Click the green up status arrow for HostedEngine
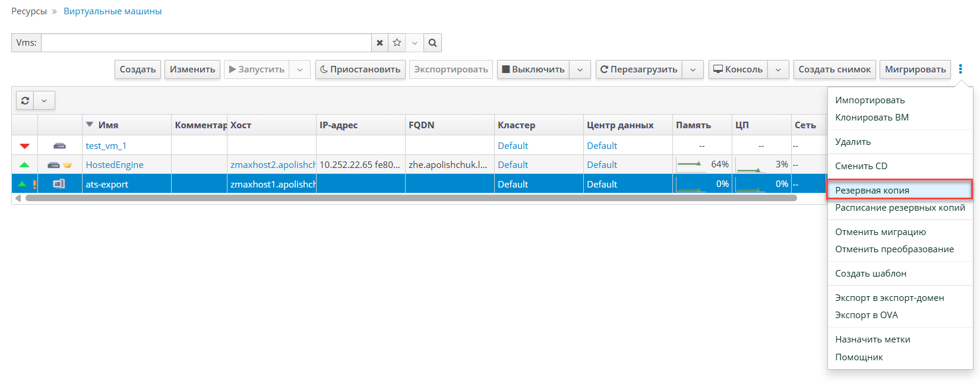The height and width of the screenshot is (384, 980). pos(24,165)
